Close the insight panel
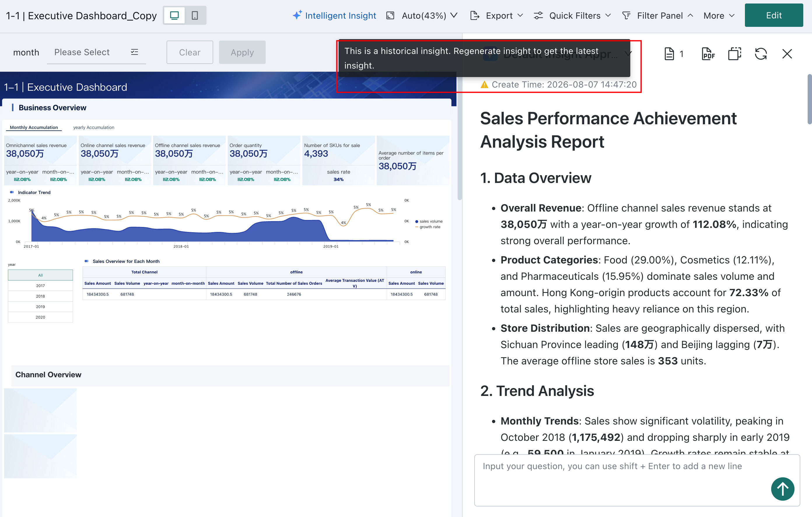Image resolution: width=812 pixels, height=517 pixels. pyautogui.click(x=787, y=54)
